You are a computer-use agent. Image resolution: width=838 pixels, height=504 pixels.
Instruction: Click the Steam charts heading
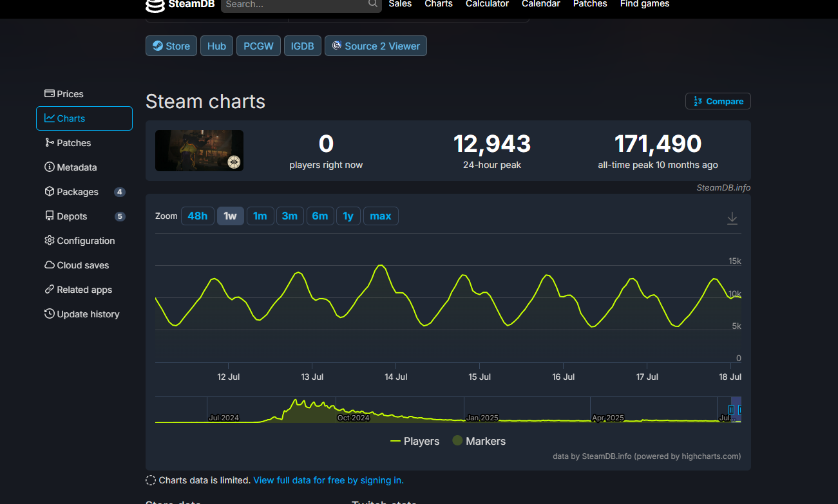[x=205, y=101]
